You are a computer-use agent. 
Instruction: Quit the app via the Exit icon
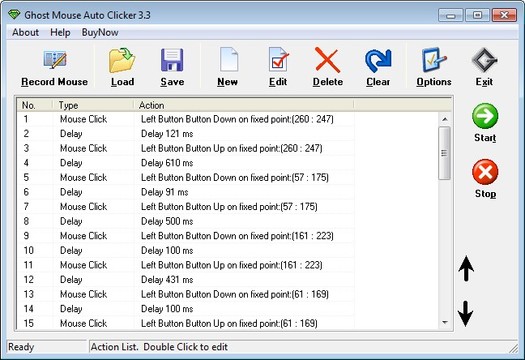point(484,60)
